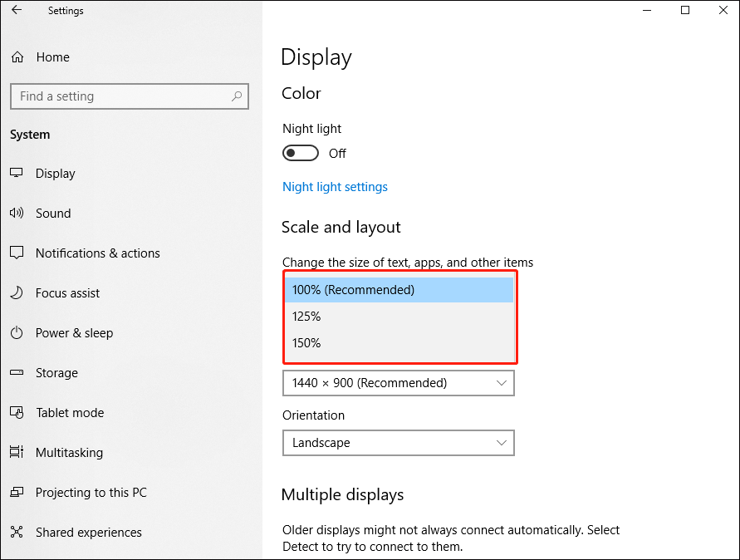The width and height of the screenshot is (740, 560).
Task: Click the Find a setting search box
Action: tap(120, 96)
